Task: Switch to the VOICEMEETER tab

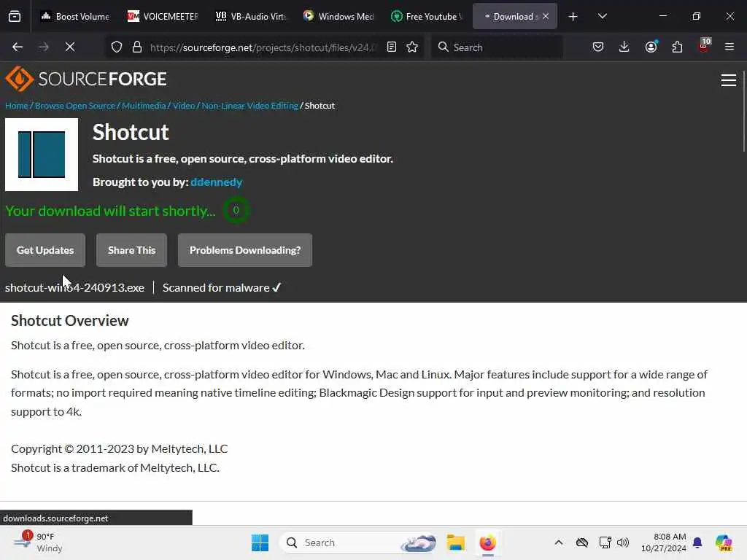Action: point(163,16)
